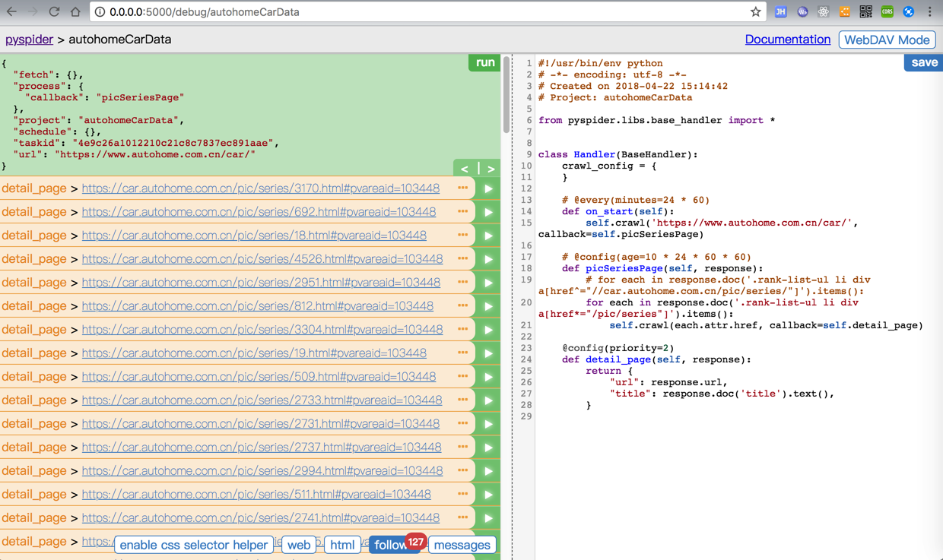
Task: Go to the browser home page
Action: (75, 12)
